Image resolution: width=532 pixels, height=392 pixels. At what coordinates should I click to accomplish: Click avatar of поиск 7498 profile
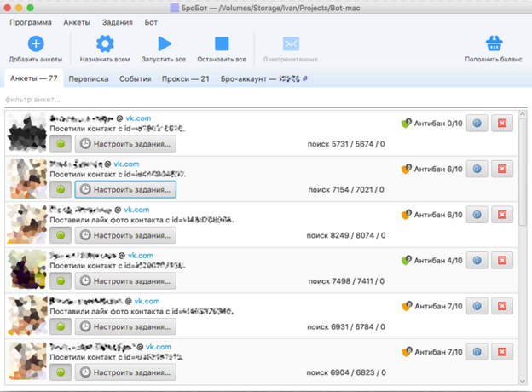point(26,270)
